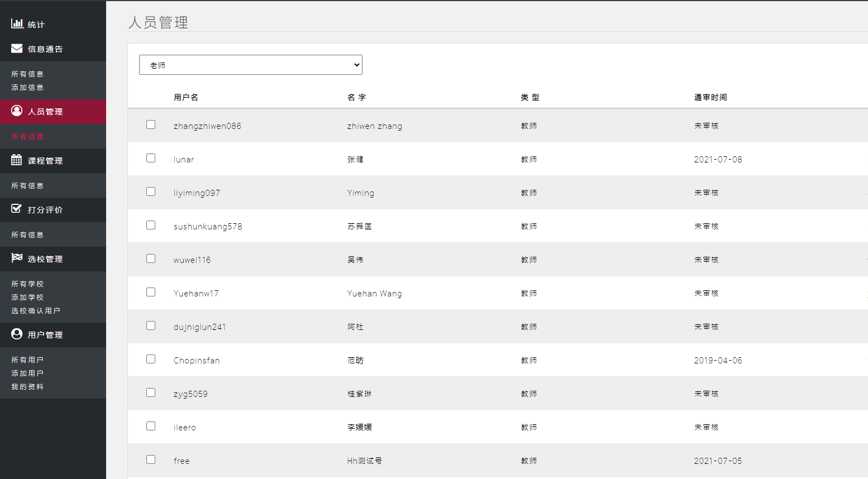Open the 人员管理 menu section

pos(53,112)
